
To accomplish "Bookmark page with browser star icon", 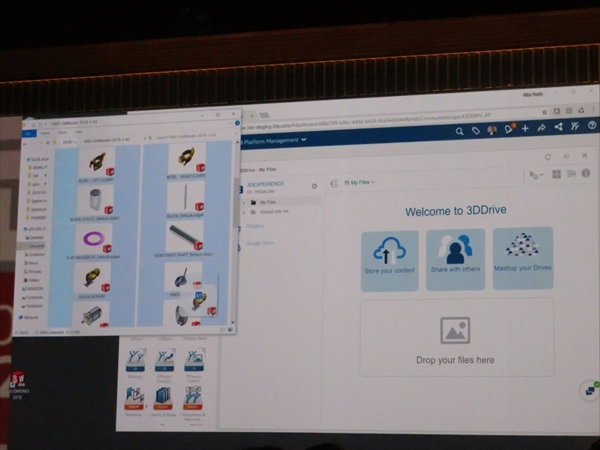I will [545, 112].
